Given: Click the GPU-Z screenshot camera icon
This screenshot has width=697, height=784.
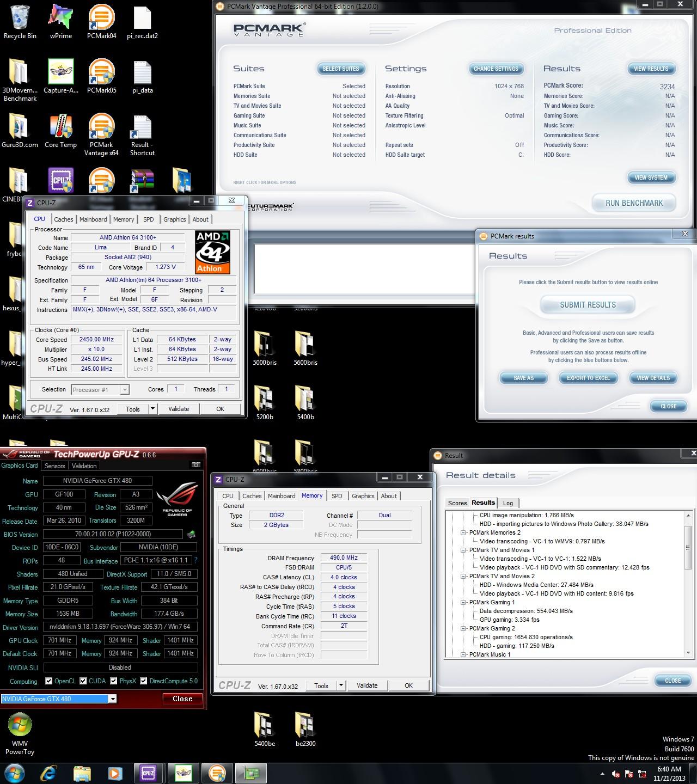Looking at the screenshot, I should (x=196, y=465).
